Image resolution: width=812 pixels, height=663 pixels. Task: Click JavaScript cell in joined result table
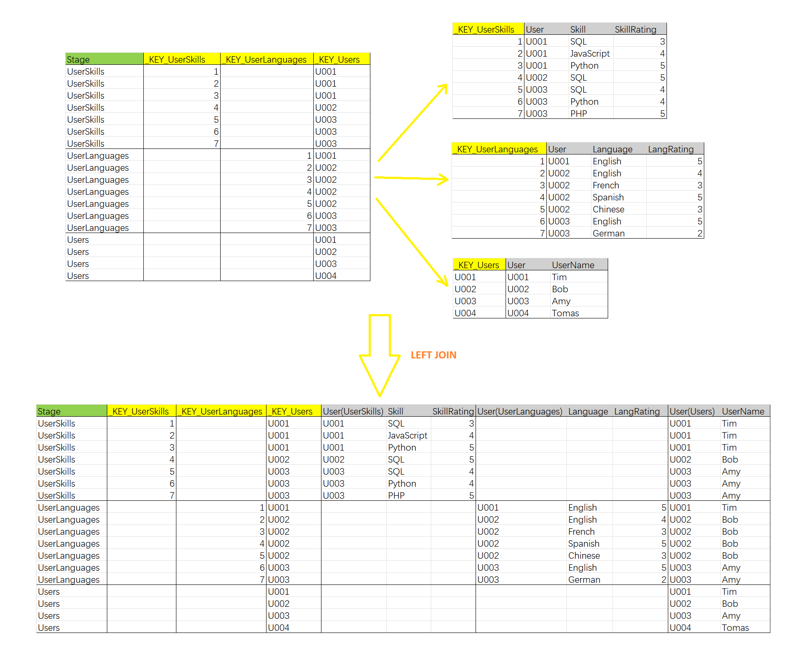tap(408, 435)
